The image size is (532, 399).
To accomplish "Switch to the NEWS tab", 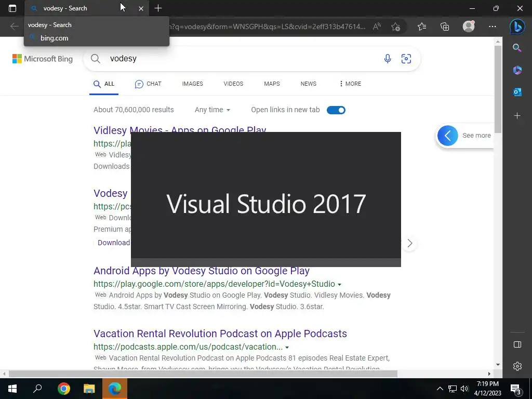I will coord(309,84).
